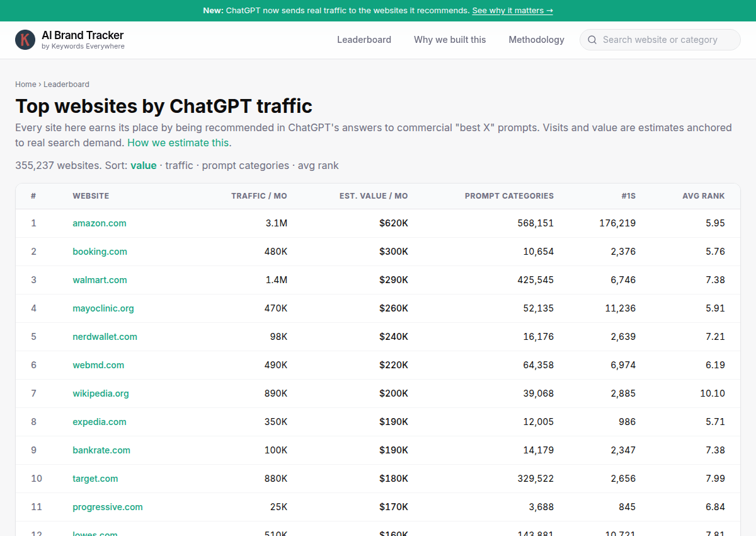Image resolution: width=756 pixels, height=536 pixels.
Task: Open the target.com row link
Action: pyautogui.click(x=95, y=479)
